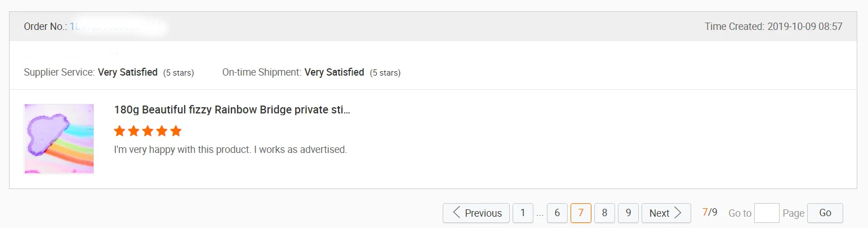Jump to last page 9

(x=628, y=213)
